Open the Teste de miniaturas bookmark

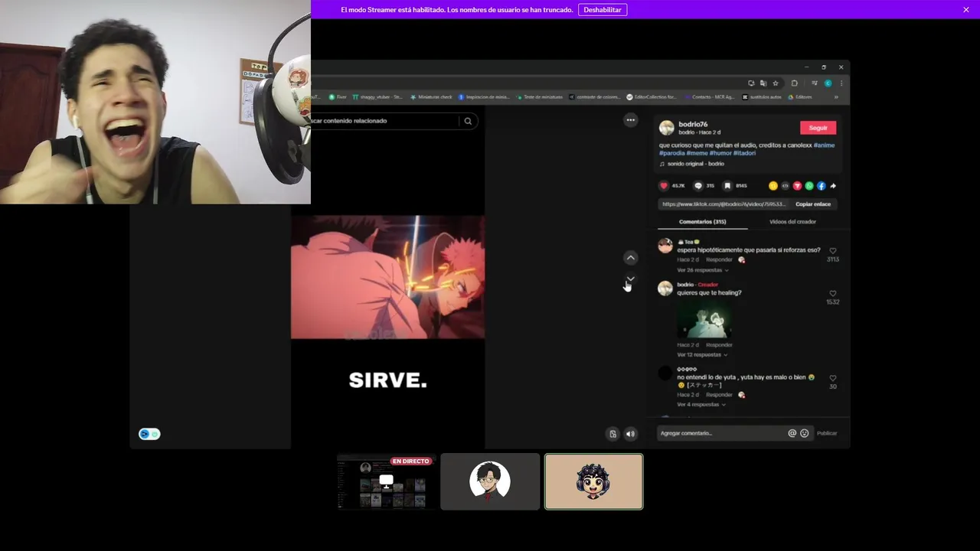[539, 97]
